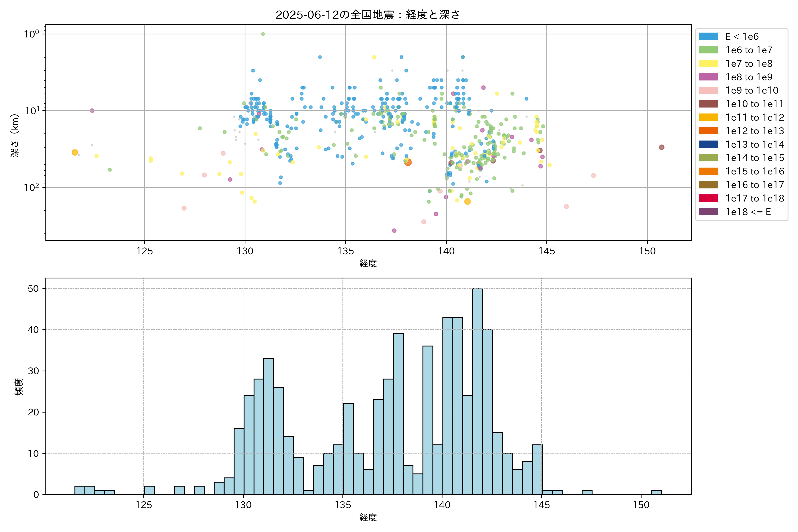
Task: Click the '頻度' y-axis label on histogram
Action: (19, 387)
